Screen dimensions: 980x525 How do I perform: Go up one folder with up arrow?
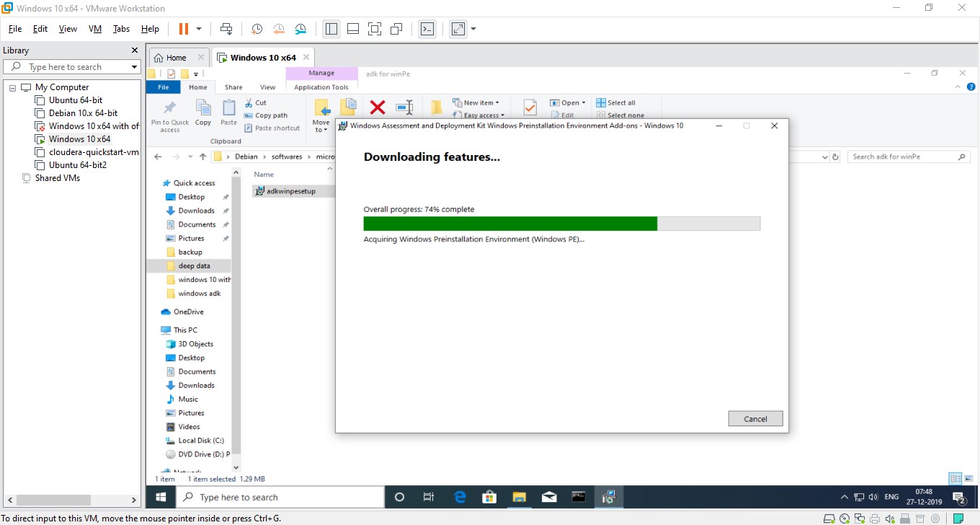(203, 156)
